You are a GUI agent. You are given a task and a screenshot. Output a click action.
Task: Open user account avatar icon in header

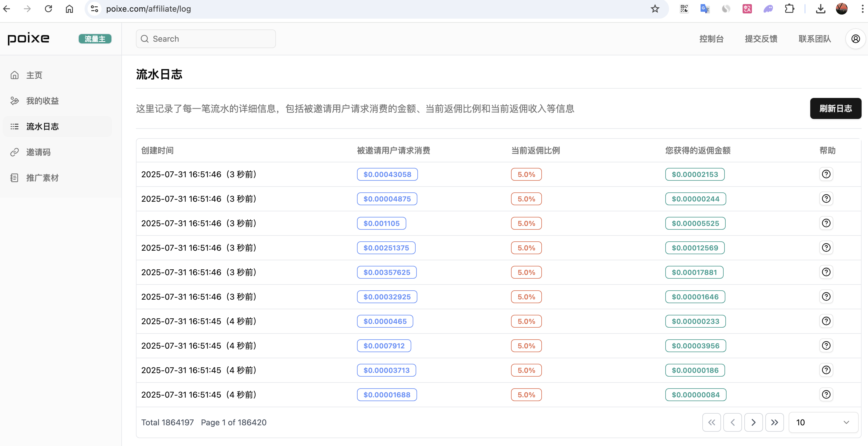click(x=855, y=39)
